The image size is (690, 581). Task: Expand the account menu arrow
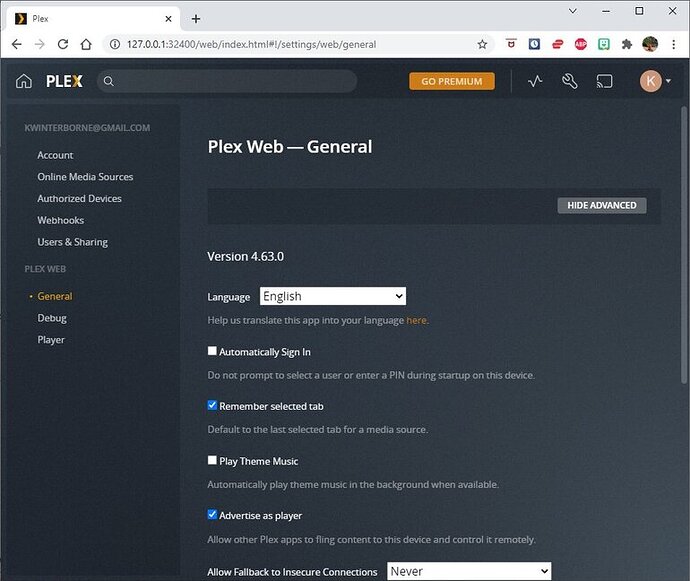pyautogui.click(x=668, y=81)
